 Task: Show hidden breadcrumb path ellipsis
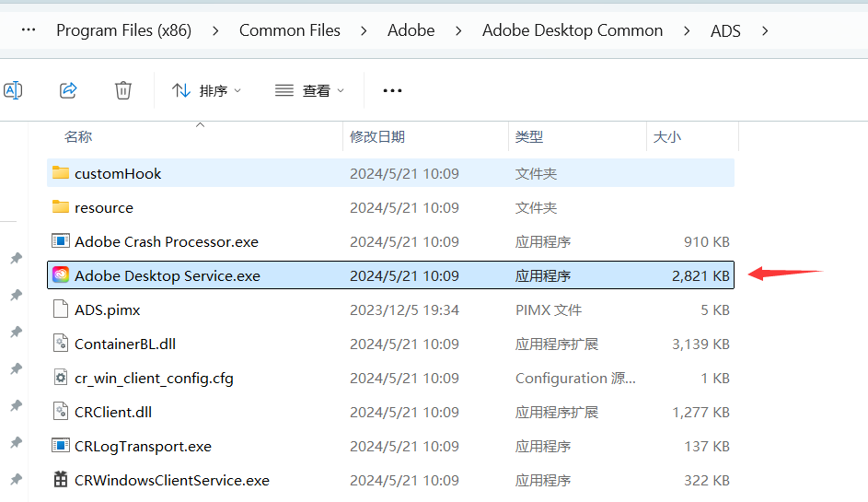29,29
